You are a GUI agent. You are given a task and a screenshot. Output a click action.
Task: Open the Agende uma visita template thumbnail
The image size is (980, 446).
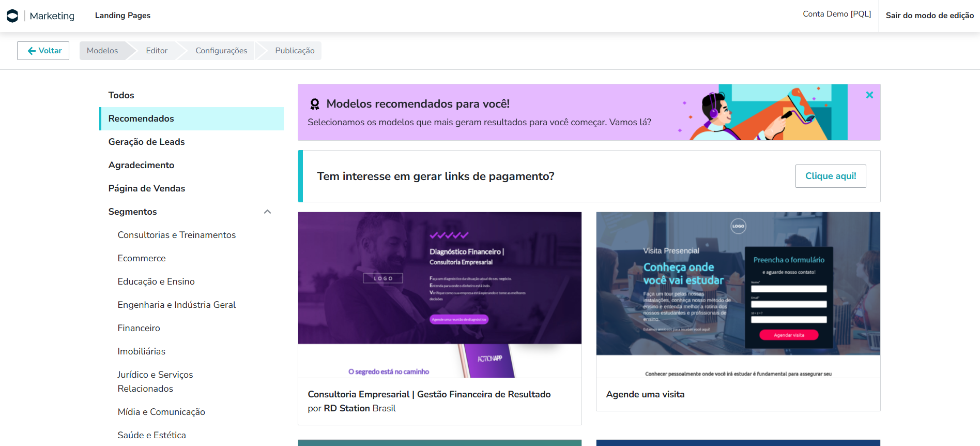click(x=738, y=295)
